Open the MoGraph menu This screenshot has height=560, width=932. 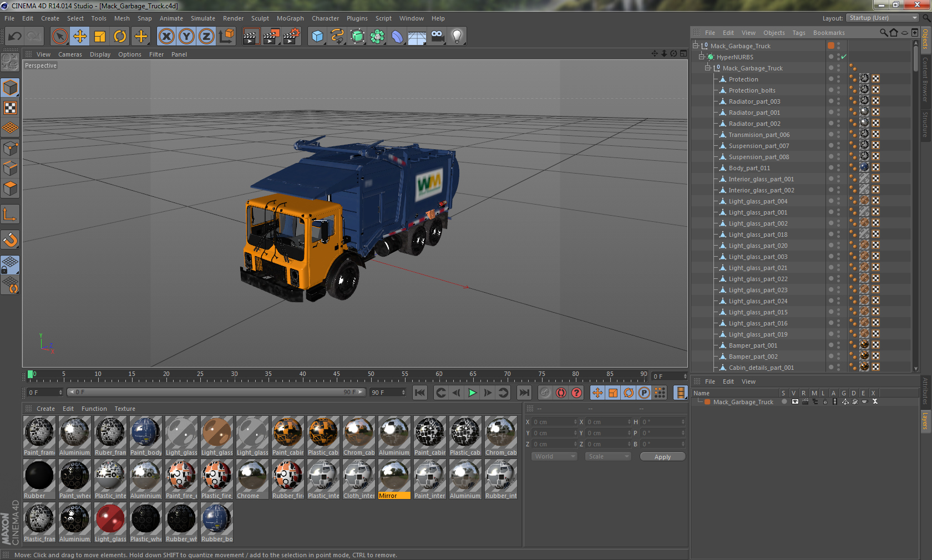pyautogui.click(x=291, y=18)
